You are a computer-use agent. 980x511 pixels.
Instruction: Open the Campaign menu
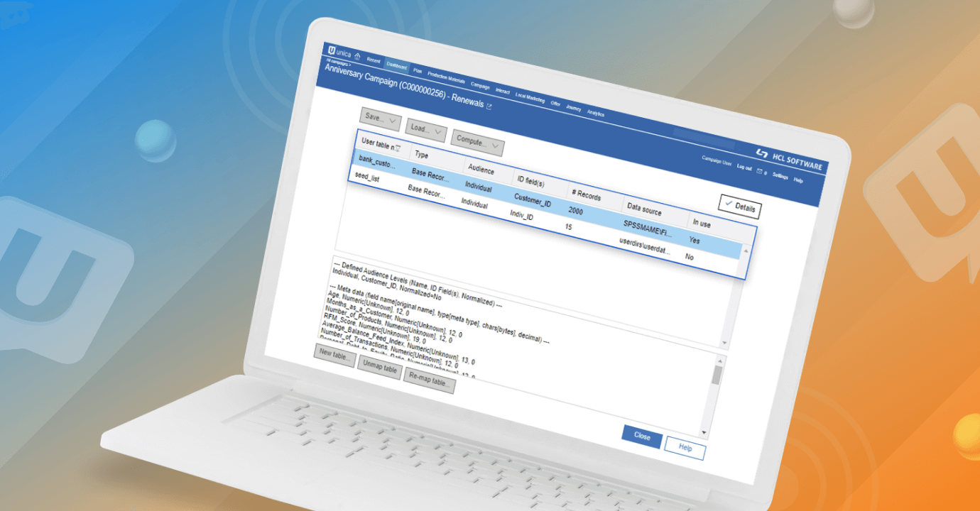480,86
